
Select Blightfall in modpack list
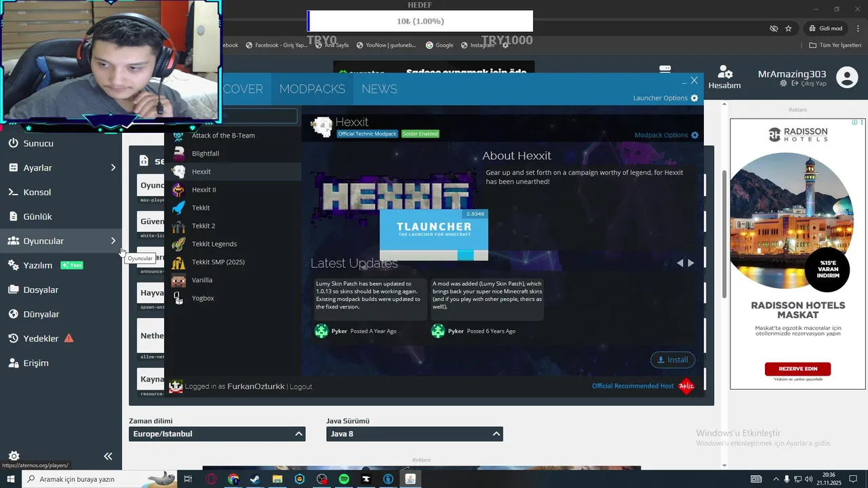tap(233, 153)
